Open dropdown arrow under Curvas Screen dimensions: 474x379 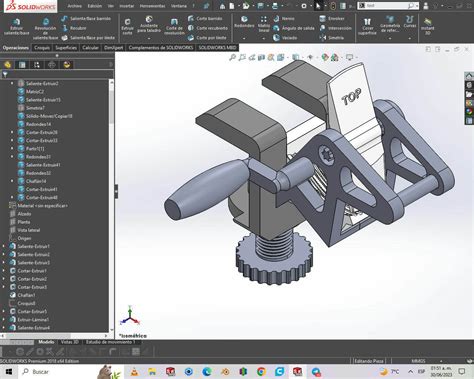(410, 38)
